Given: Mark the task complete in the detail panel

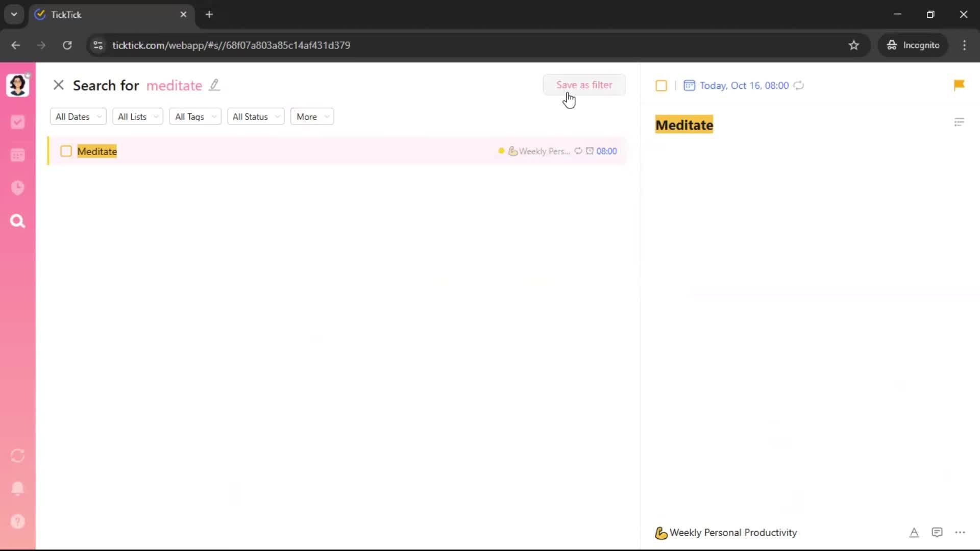Looking at the screenshot, I should click(x=661, y=86).
